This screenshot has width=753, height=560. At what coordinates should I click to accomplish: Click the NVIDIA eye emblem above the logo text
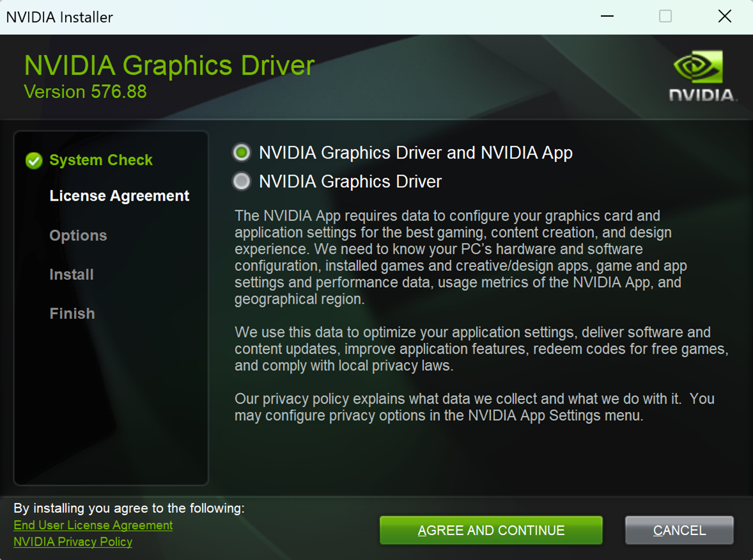click(700, 66)
